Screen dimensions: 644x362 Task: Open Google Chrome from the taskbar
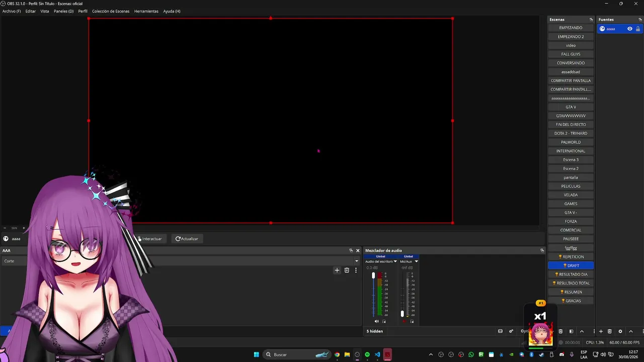(337, 354)
